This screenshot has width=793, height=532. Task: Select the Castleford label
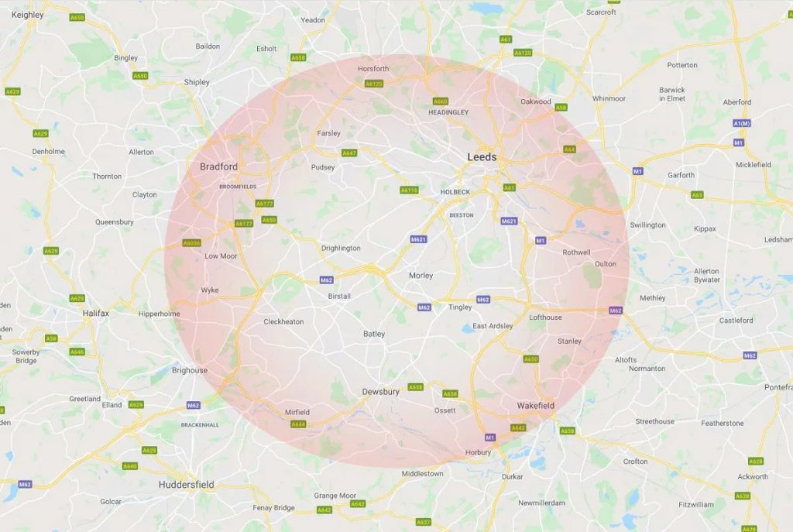coord(736,320)
